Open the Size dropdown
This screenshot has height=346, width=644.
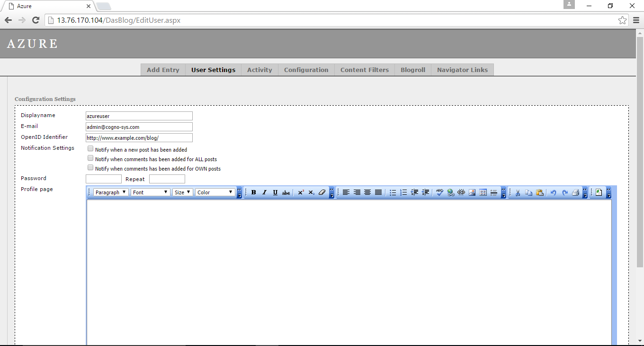click(182, 192)
